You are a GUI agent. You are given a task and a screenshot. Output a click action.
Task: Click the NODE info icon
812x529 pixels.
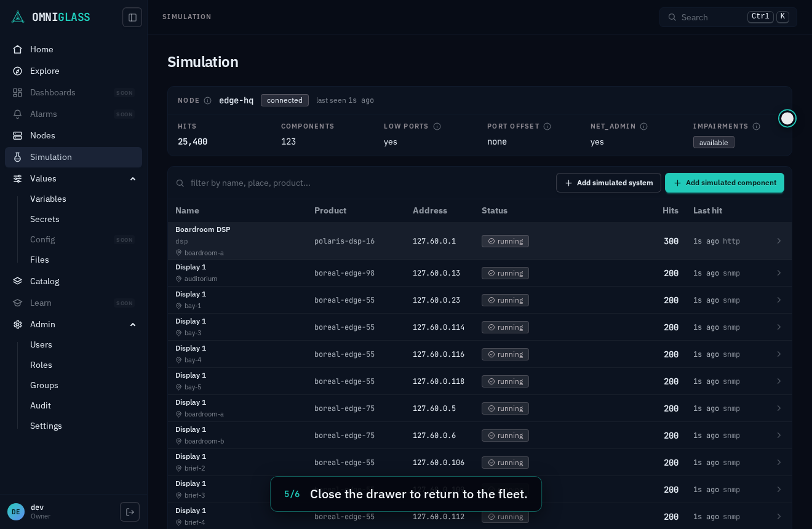tap(208, 100)
